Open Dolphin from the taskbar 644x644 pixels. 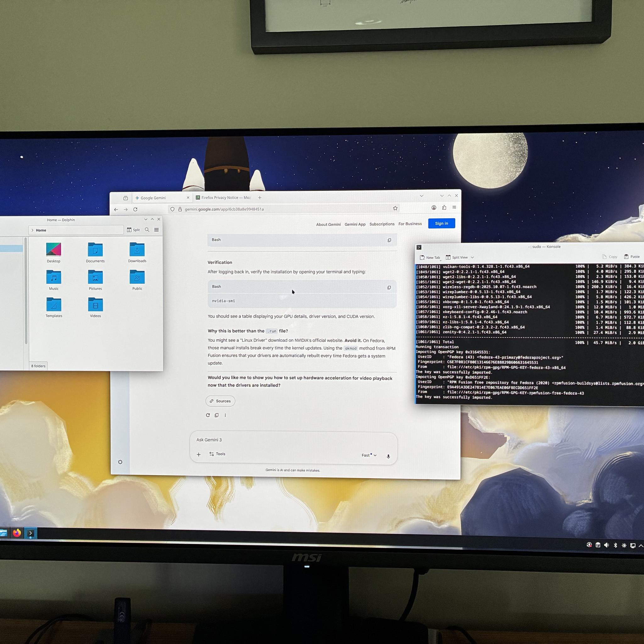click(x=4, y=533)
